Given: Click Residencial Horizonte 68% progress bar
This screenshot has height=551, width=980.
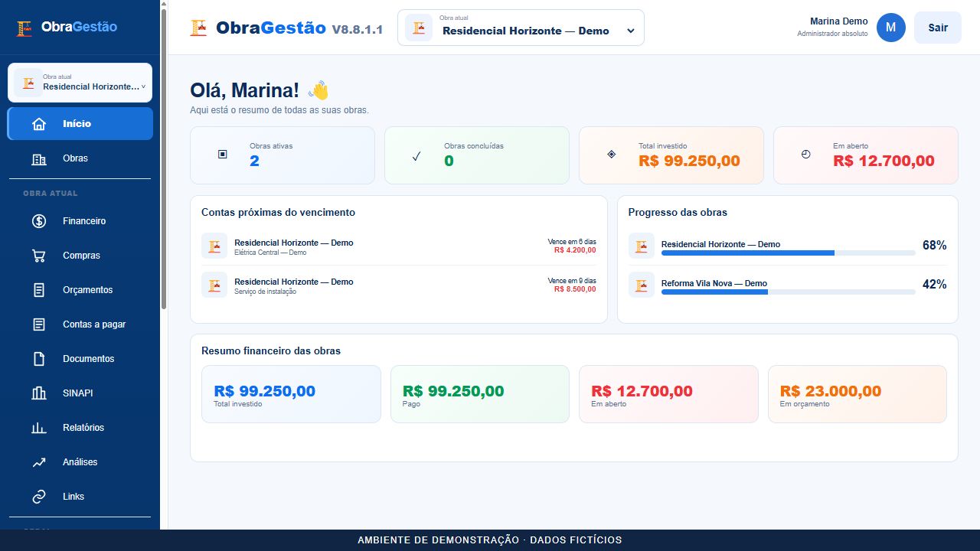Looking at the screenshot, I should click(x=789, y=253).
